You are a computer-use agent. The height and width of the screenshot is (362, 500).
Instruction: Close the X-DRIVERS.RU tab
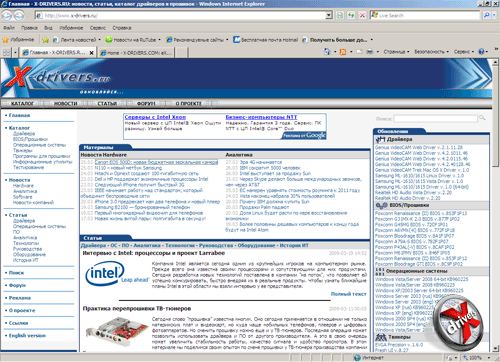(x=91, y=53)
